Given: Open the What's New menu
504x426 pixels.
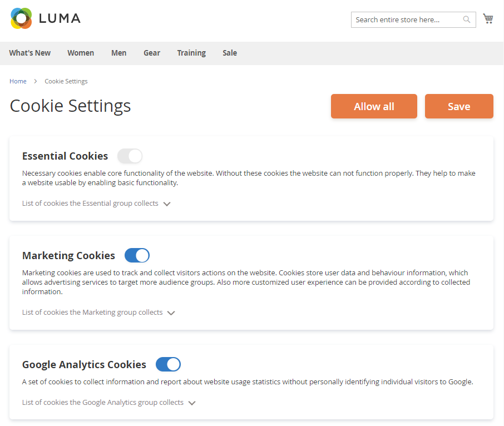Looking at the screenshot, I should tap(30, 53).
